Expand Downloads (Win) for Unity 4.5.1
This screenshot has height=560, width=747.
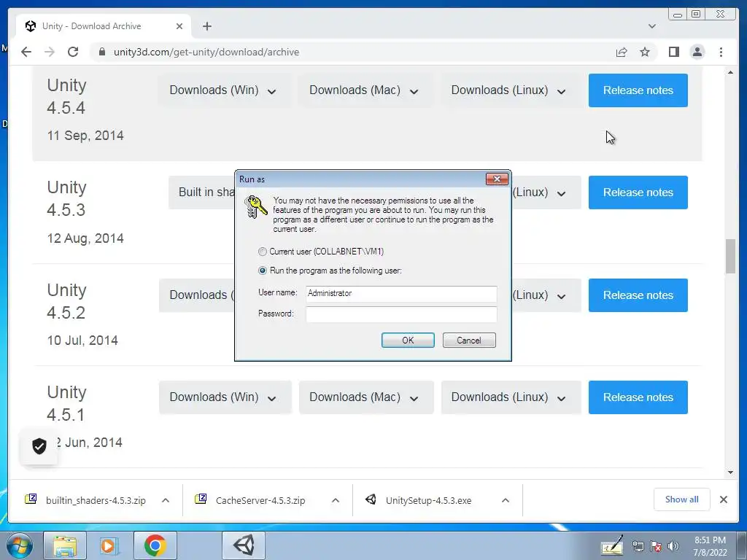click(x=223, y=397)
